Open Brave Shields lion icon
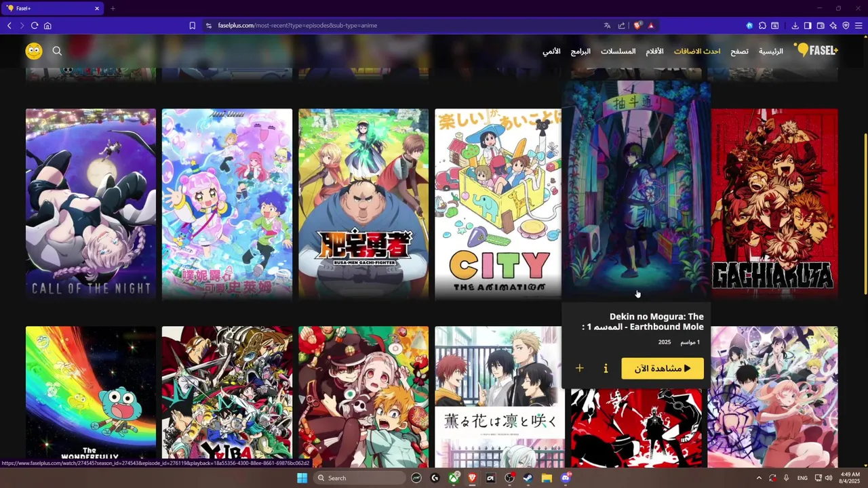 [x=637, y=26]
